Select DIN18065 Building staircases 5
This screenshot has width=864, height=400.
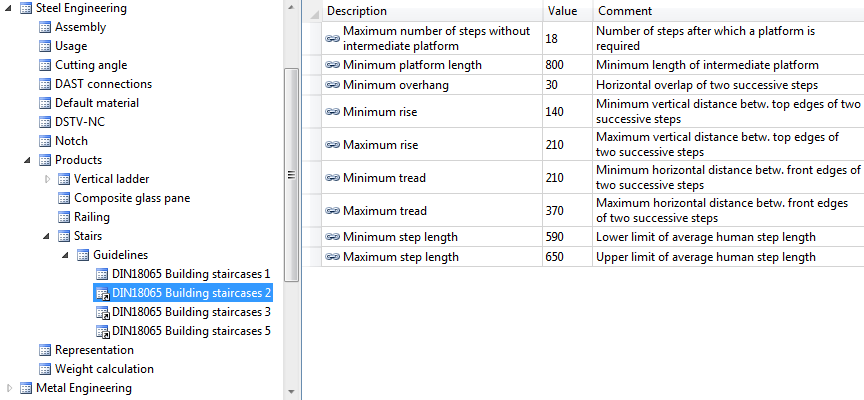pyautogui.click(x=191, y=331)
